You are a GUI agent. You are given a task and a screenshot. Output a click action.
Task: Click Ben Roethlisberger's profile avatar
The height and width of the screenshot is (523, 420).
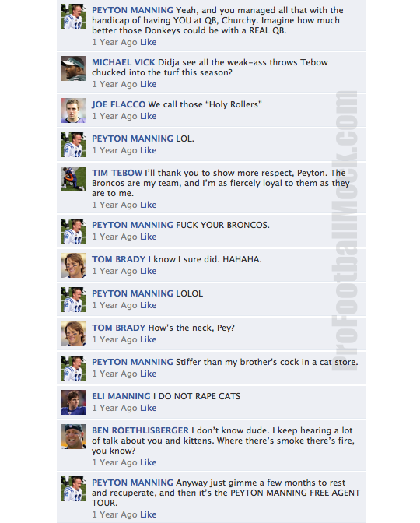click(x=73, y=437)
